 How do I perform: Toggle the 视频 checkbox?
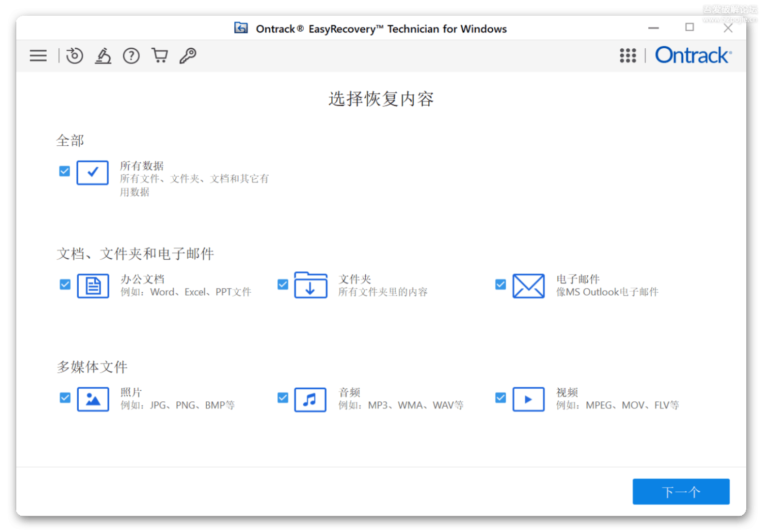[500, 397]
